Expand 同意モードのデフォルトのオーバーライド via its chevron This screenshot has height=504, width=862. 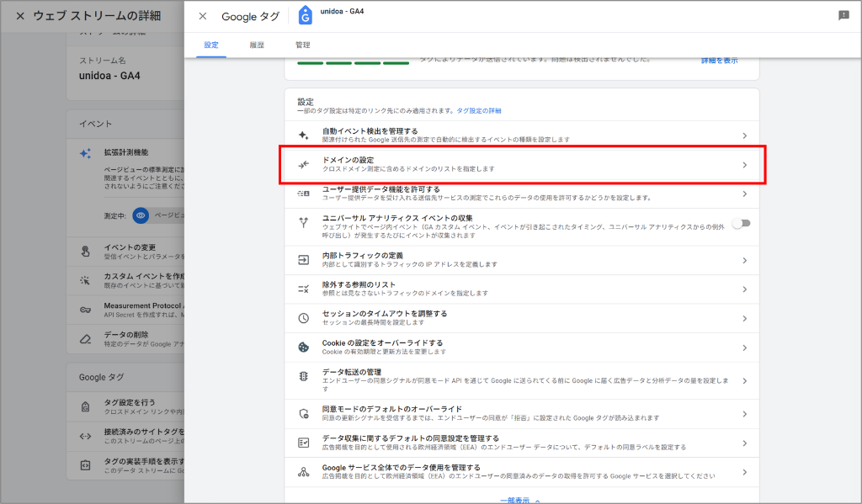744,413
